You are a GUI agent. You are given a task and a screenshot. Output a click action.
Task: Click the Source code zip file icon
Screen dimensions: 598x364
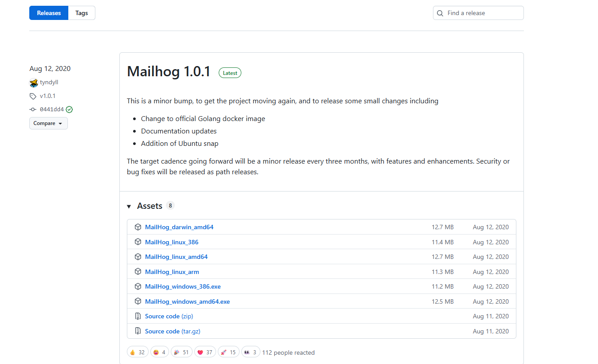click(x=138, y=317)
